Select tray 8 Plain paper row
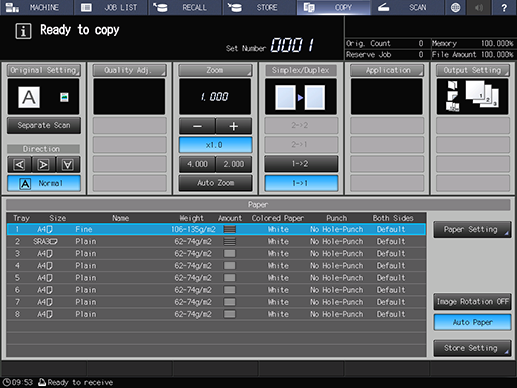 click(x=216, y=314)
